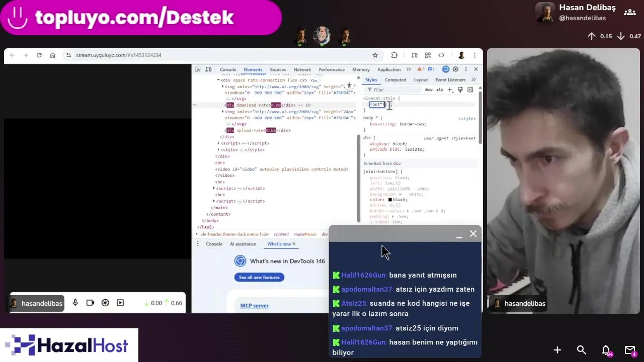Toggle the .hov element state button
Image resolution: width=644 pixels, height=362 pixels.
point(429,89)
